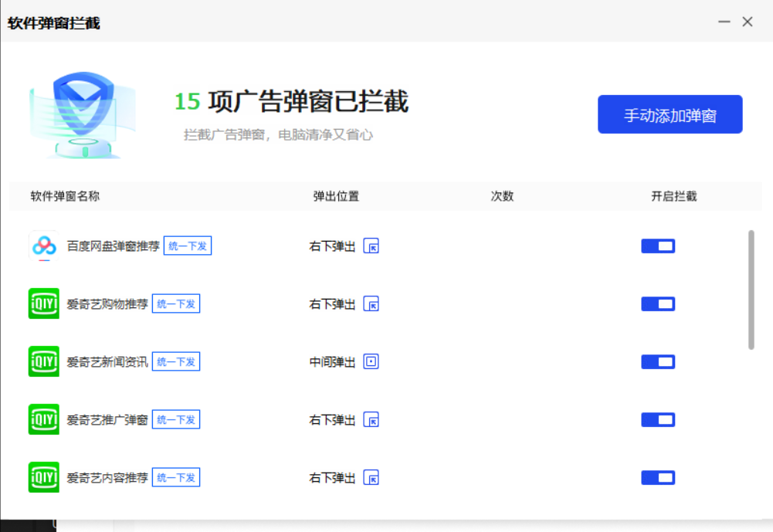Click the 统一下发 tag beside 爱奇艺购物推荐
Viewport: 773px width, 532px height.
point(176,303)
